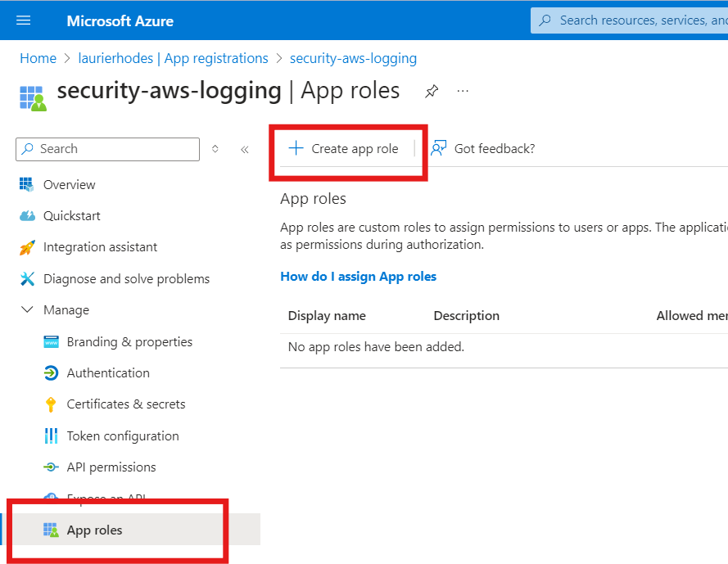This screenshot has height=564, width=728.
Task: Open the more options ellipsis menu
Action: (463, 91)
